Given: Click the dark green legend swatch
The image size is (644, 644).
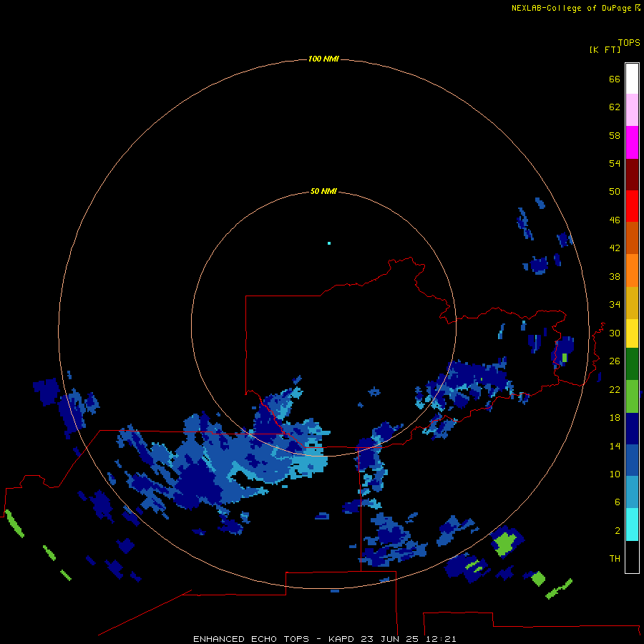Looking at the screenshot, I should 632,364.
